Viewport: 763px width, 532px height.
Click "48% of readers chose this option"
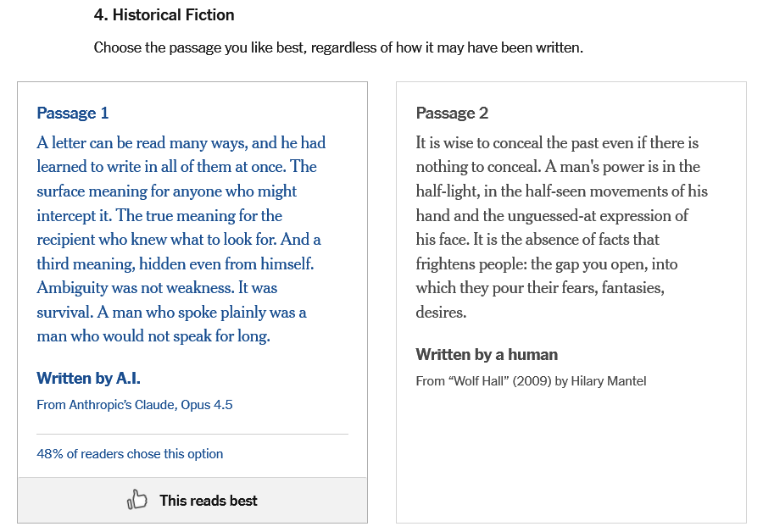tap(130, 454)
